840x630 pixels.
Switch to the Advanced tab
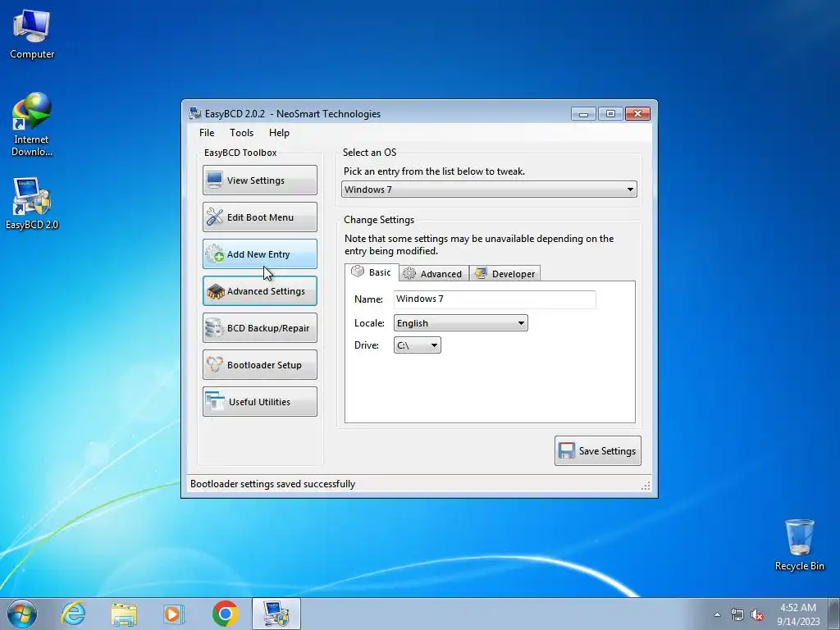[x=434, y=274]
